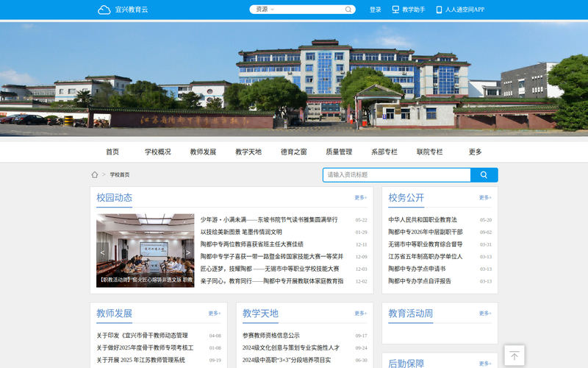Open news 少年游·小满未满 东坡书院节气读书雅集
Screen dimensions: 588x368
[269, 219]
